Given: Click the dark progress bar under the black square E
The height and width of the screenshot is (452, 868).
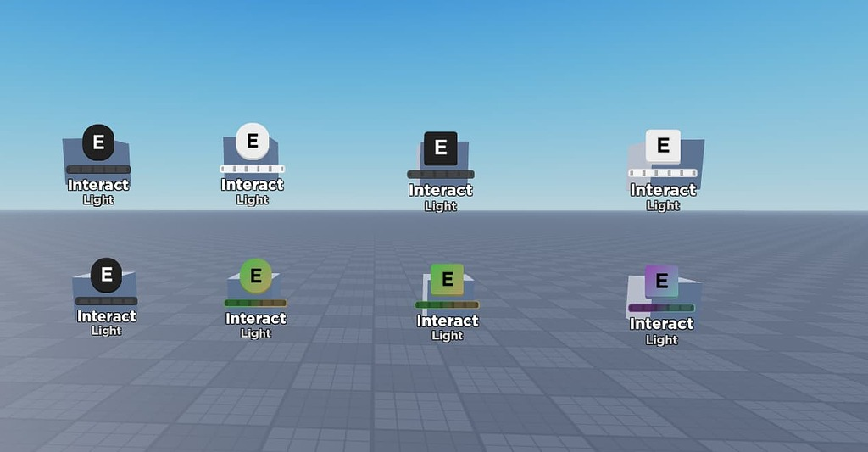Looking at the screenshot, I should click(x=441, y=175).
